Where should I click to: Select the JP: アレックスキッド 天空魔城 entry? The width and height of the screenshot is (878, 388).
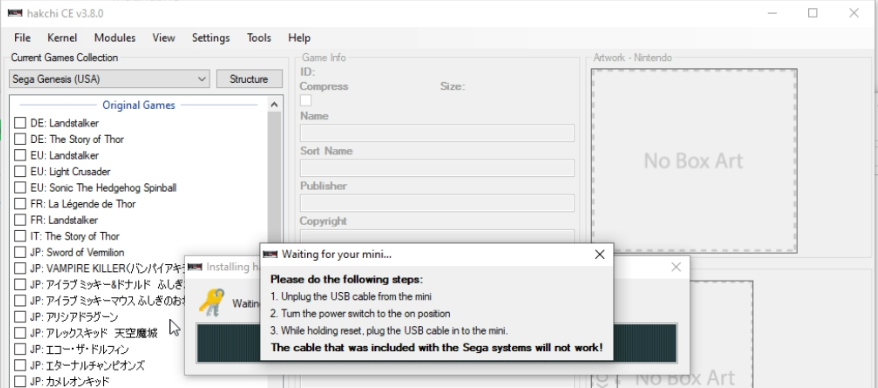(94, 333)
